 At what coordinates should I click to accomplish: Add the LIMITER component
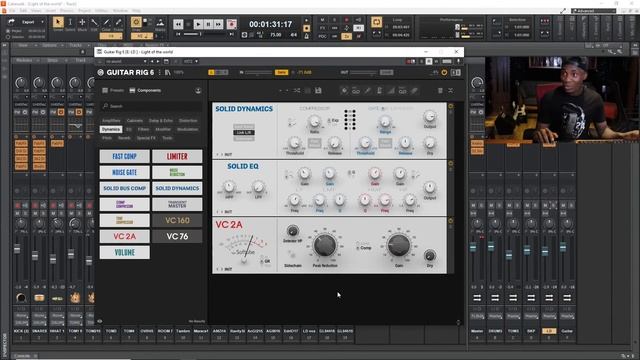pyautogui.click(x=177, y=156)
